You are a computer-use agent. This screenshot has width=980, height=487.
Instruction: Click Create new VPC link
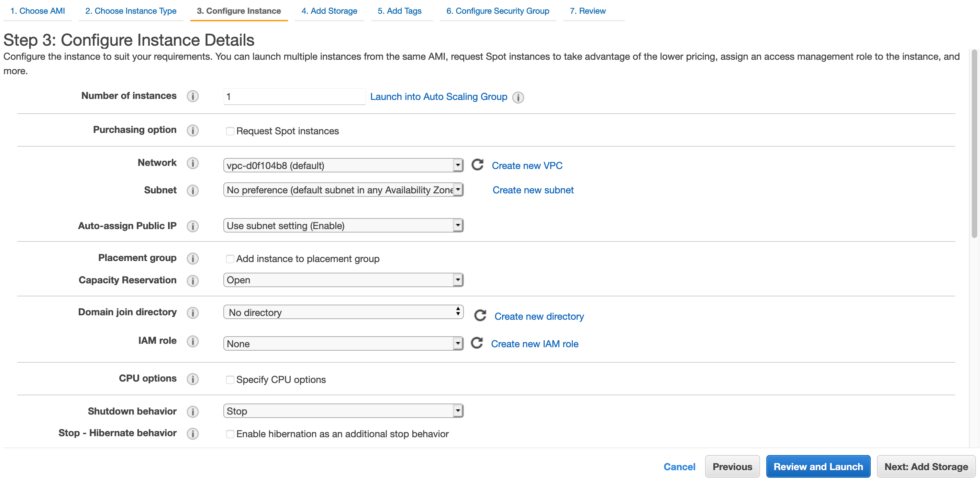(x=527, y=166)
